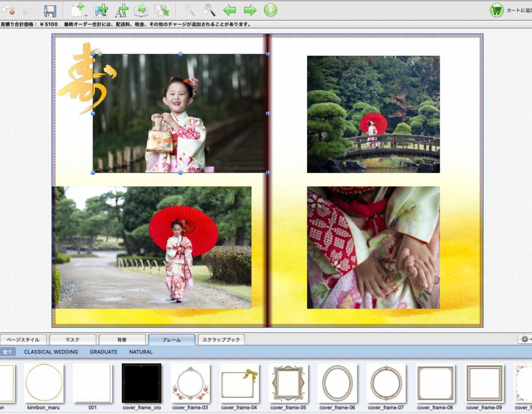Screen dimensions: 532x414
Task: Open the 背景 tab
Action: click(122, 340)
